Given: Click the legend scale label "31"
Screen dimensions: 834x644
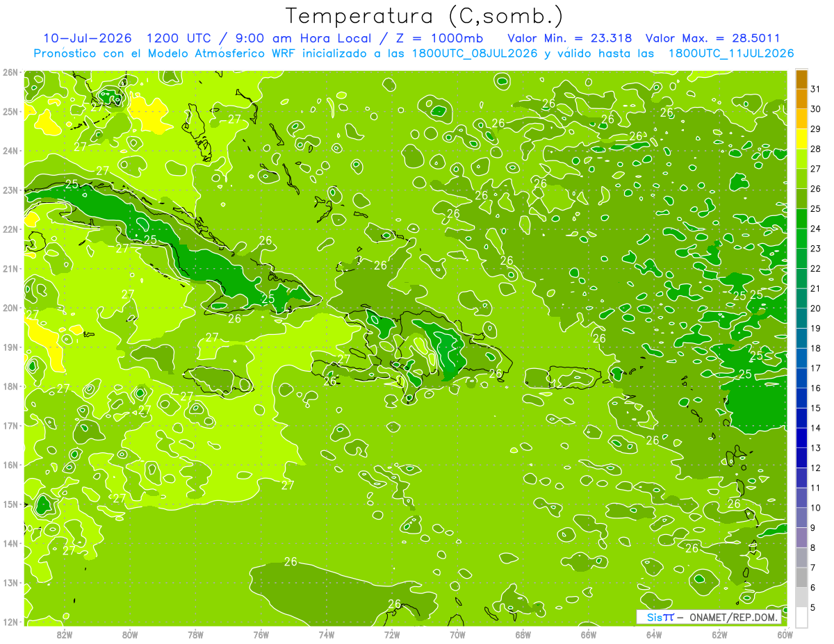Looking at the screenshot, I should pos(816,90).
